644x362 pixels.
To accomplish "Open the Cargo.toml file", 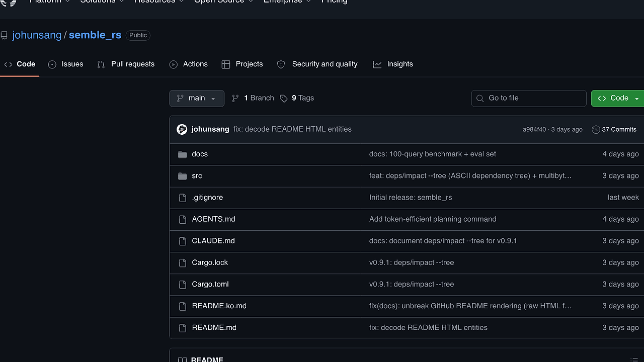I will pyautogui.click(x=210, y=284).
